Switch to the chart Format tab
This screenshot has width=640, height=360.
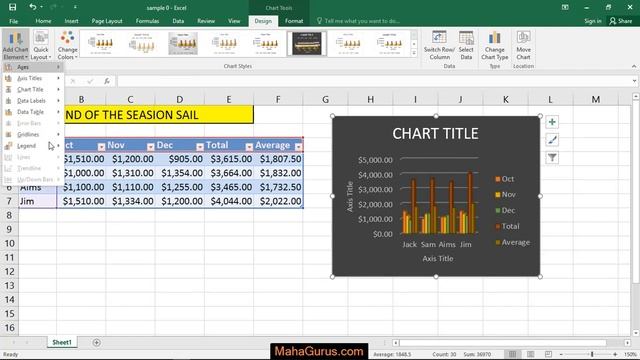click(294, 21)
